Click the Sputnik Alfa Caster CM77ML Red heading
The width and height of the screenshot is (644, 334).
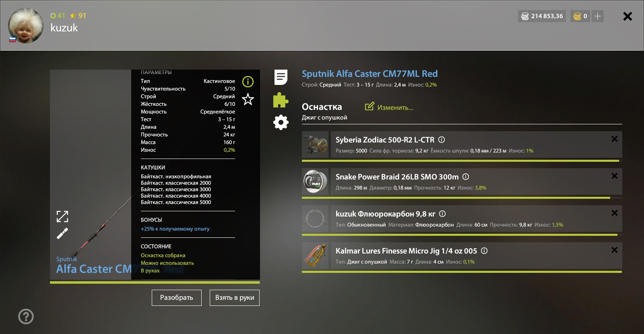click(x=369, y=74)
